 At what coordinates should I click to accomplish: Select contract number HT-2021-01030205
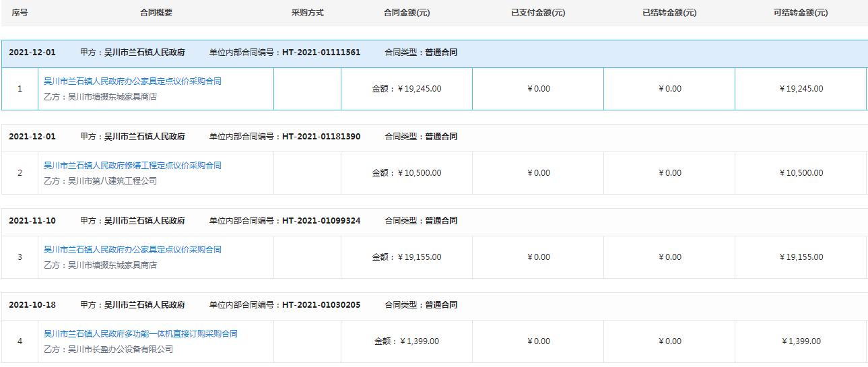[x=321, y=305]
